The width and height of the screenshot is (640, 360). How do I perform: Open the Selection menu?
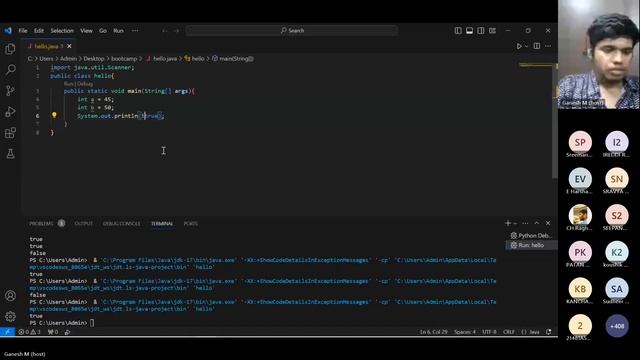[x=62, y=31]
